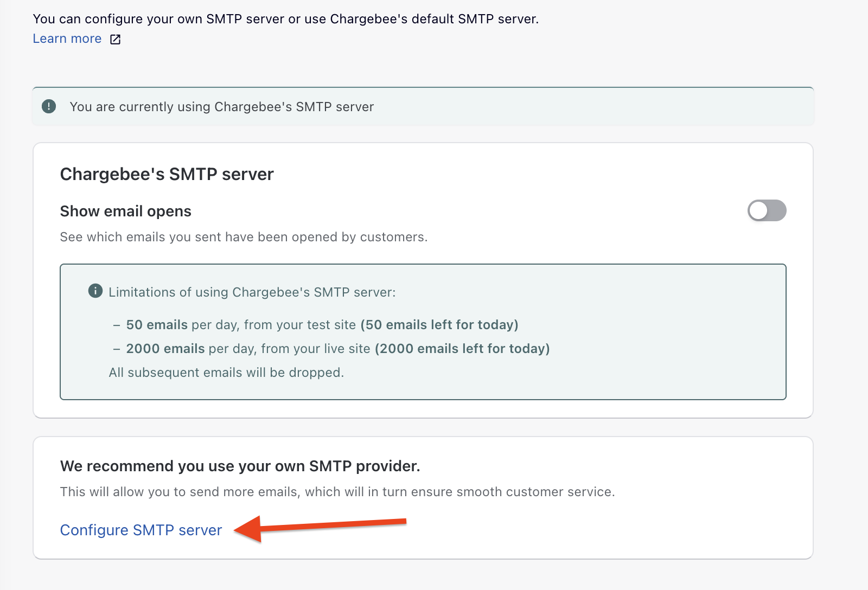Collapse the recommendation card about your own SMTP provider
This screenshot has height=590, width=868.
240,465
